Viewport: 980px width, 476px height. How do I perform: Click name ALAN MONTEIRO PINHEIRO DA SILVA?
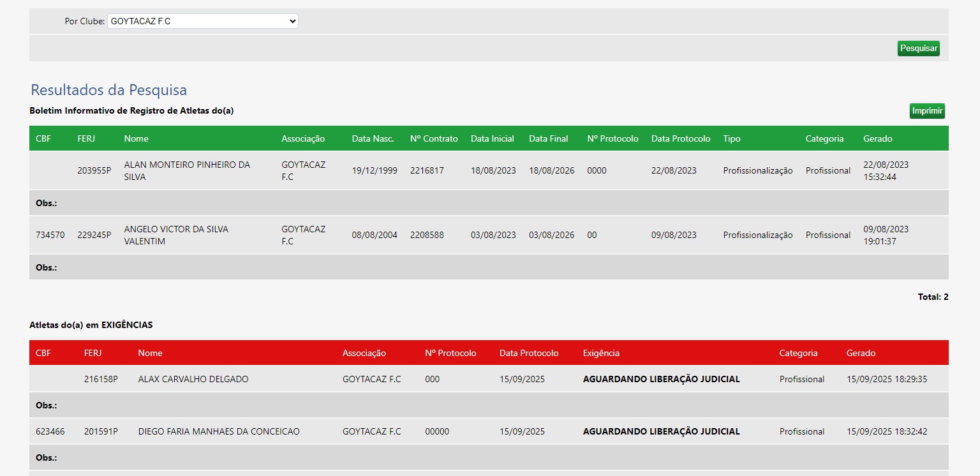[187, 170]
